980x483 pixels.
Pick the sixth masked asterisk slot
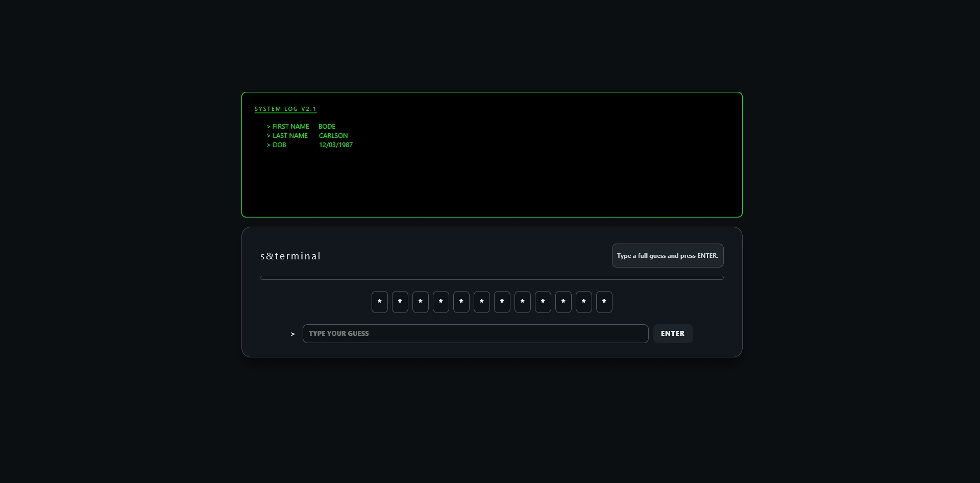coord(481,302)
